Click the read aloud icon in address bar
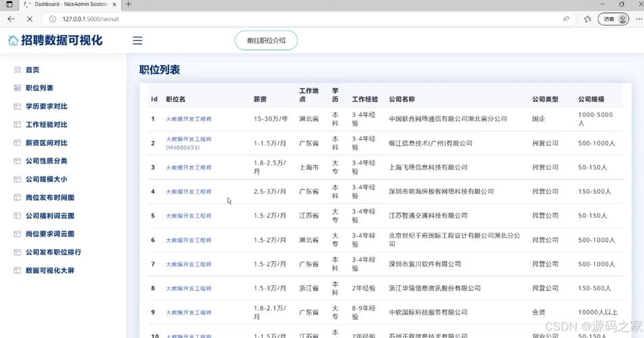This screenshot has width=644, height=338. point(566,19)
